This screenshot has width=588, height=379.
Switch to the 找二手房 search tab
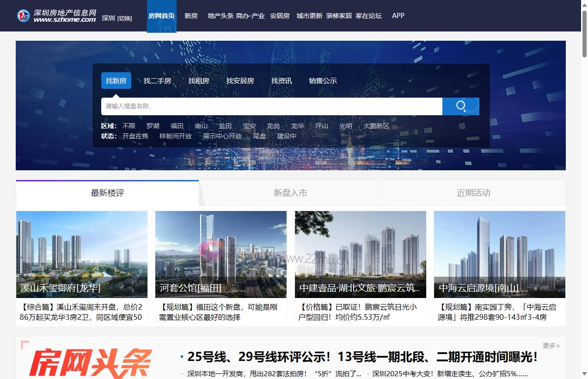tap(157, 80)
